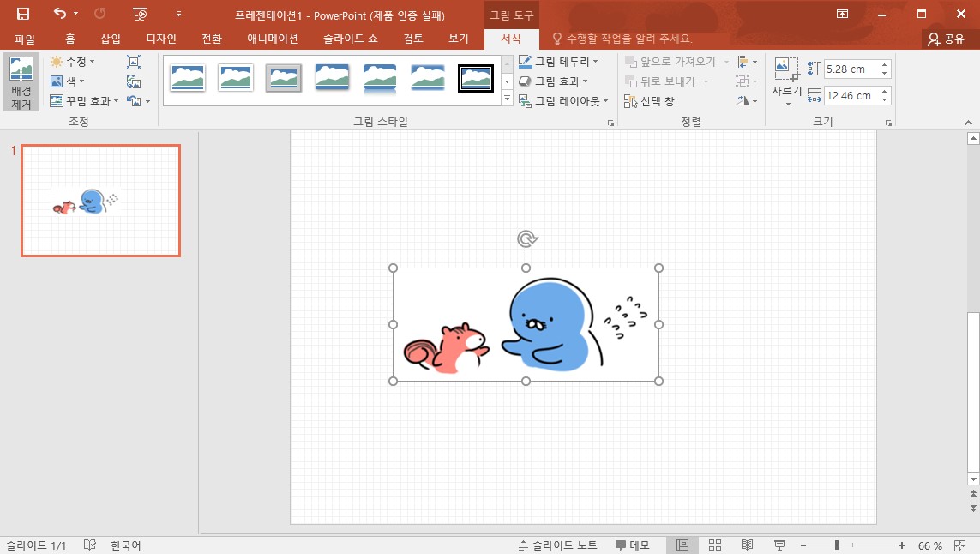Expand the picture styles gallery

point(507,99)
